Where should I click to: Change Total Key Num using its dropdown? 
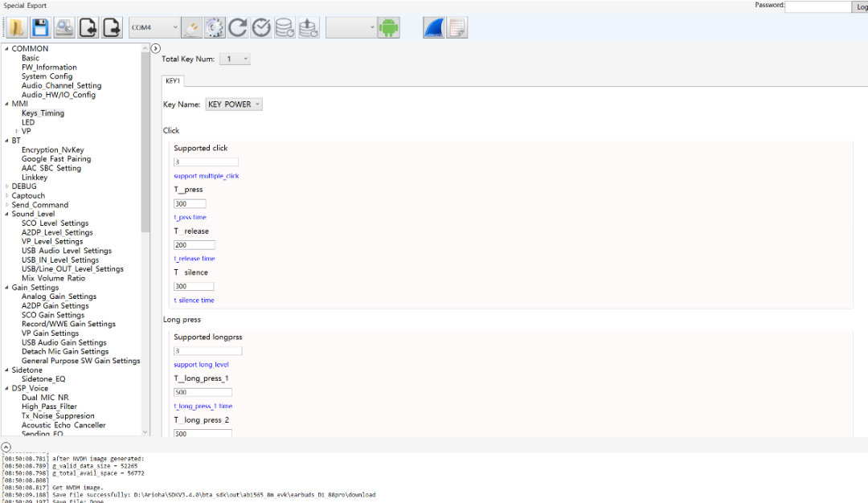tap(234, 58)
